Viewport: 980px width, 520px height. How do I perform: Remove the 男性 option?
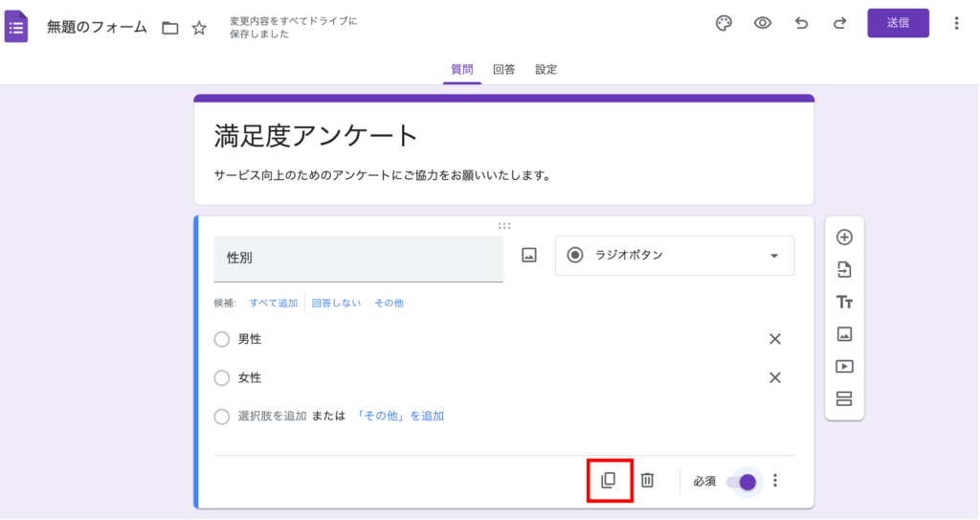775,339
